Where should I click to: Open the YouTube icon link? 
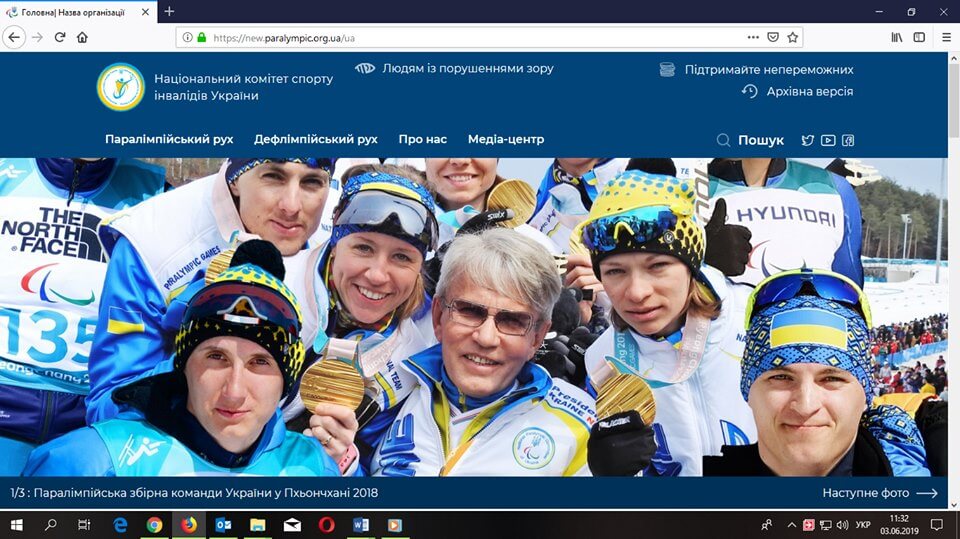pyautogui.click(x=828, y=140)
